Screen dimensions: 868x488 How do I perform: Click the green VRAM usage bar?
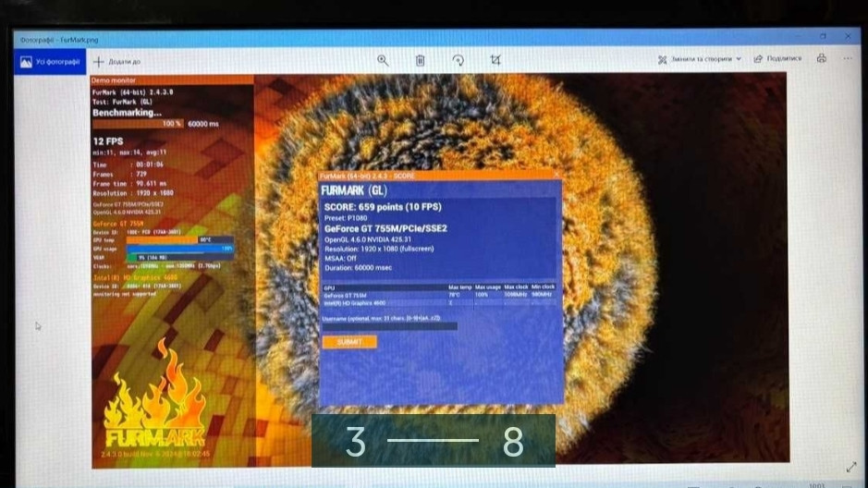click(x=132, y=257)
